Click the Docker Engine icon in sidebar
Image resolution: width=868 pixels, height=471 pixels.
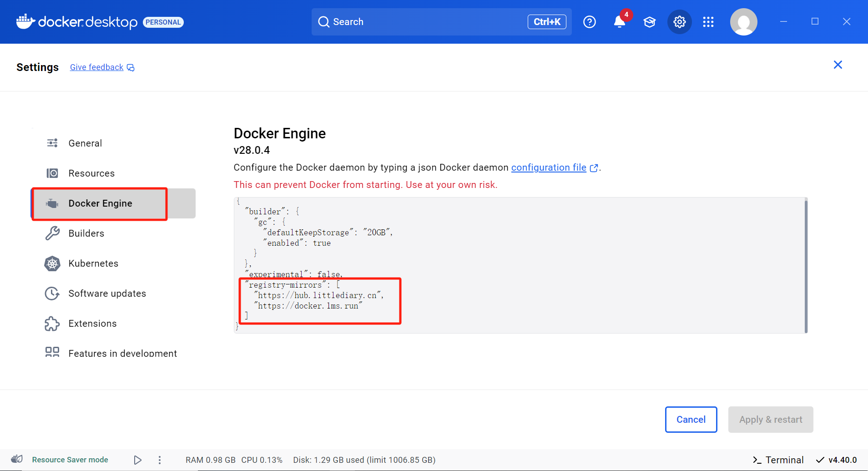coord(52,203)
